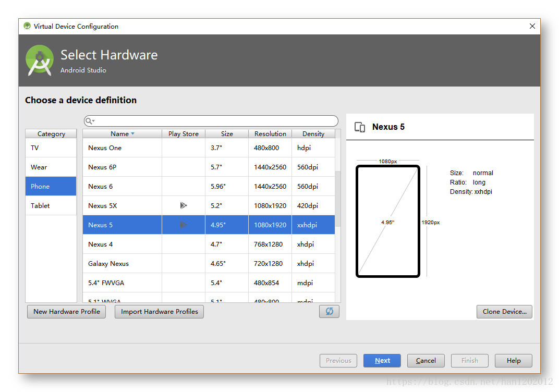Click the Density column header
Screen dimensions: 559x392
[x=313, y=133]
